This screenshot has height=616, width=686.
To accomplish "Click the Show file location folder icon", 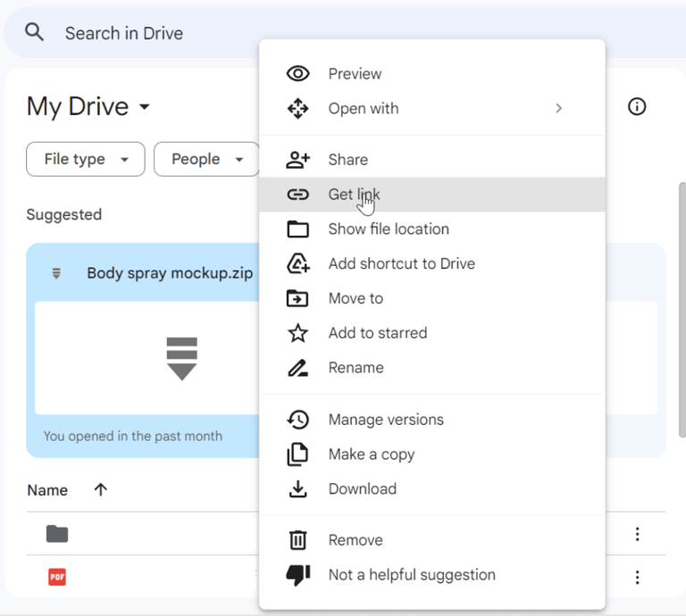I will [298, 229].
